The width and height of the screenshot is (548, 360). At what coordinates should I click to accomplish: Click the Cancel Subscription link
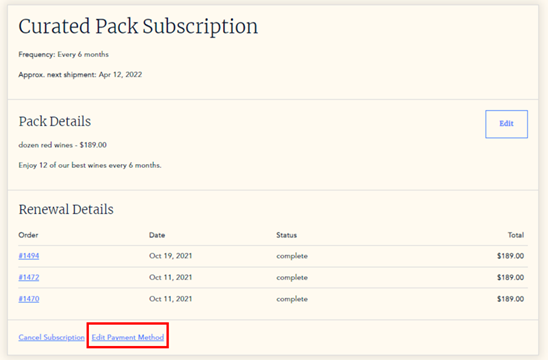pos(51,337)
